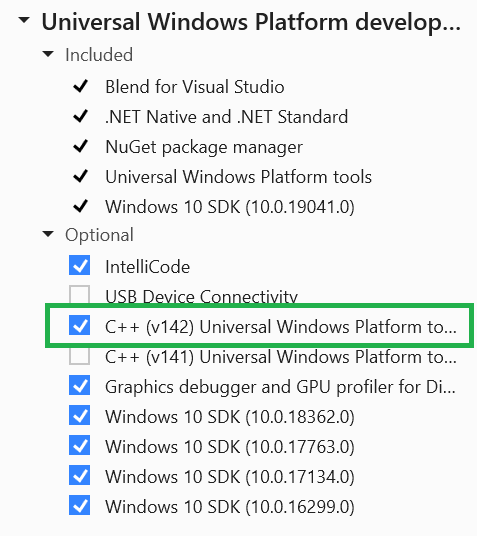
Task: Uncheck Windows 10 SDK (10.0.16299.0)
Action: [79, 505]
